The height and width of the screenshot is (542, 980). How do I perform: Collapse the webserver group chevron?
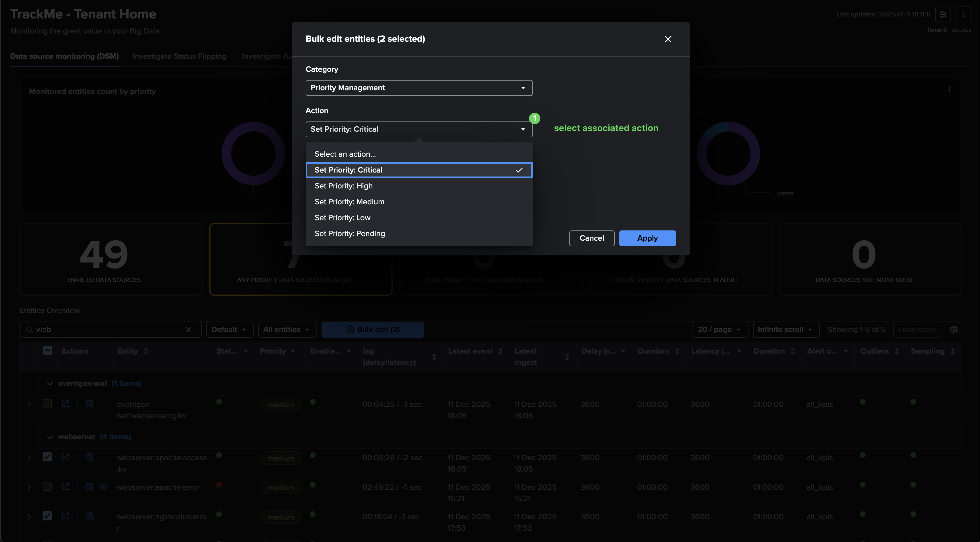click(x=50, y=437)
